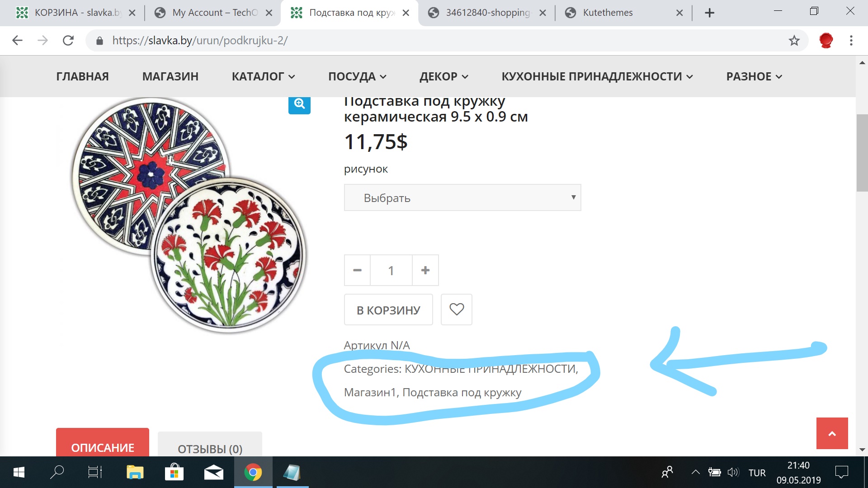Open Chrome's three-dot menu
This screenshot has height=488, width=868.
pos(851,41)
